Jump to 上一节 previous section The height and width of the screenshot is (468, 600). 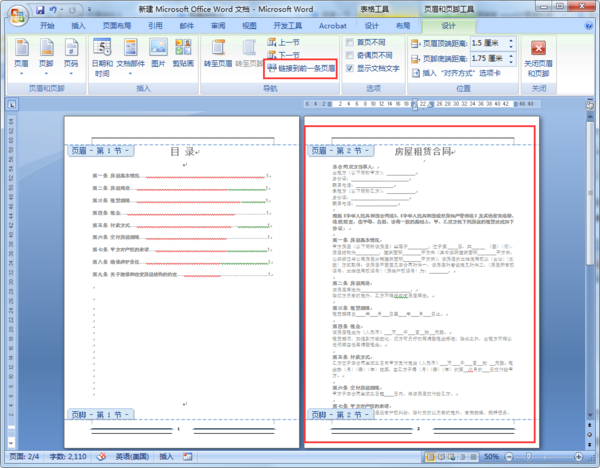point(283,42)
